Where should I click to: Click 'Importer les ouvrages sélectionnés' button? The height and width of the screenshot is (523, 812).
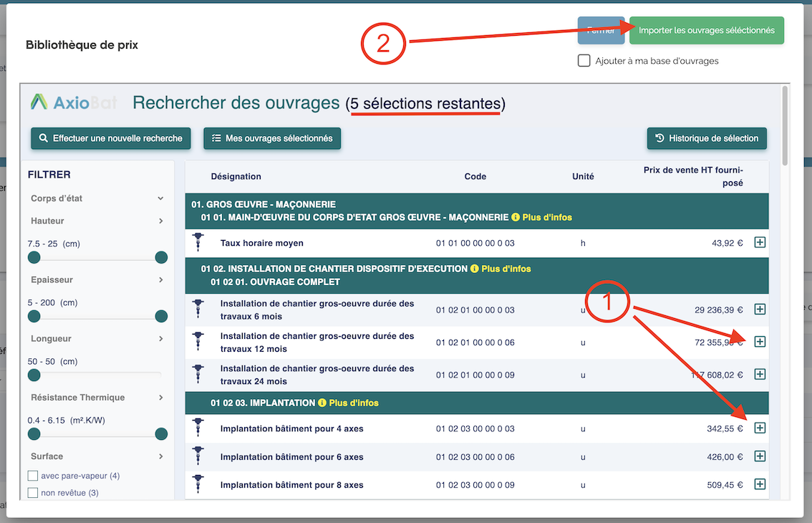click(706, 31)
